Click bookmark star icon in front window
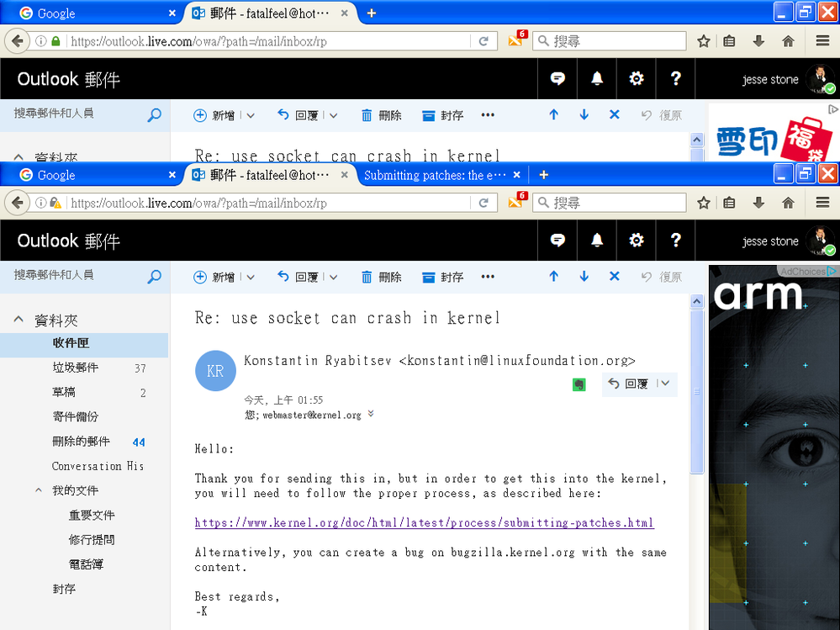 (x=704, y=203)
